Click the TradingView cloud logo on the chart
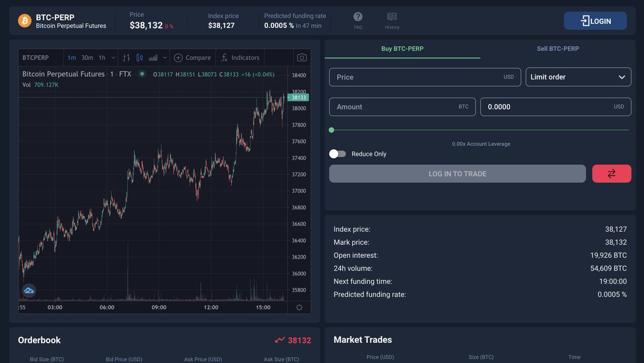The width and height of the screenshot is (644, 363). pos(29,291)
